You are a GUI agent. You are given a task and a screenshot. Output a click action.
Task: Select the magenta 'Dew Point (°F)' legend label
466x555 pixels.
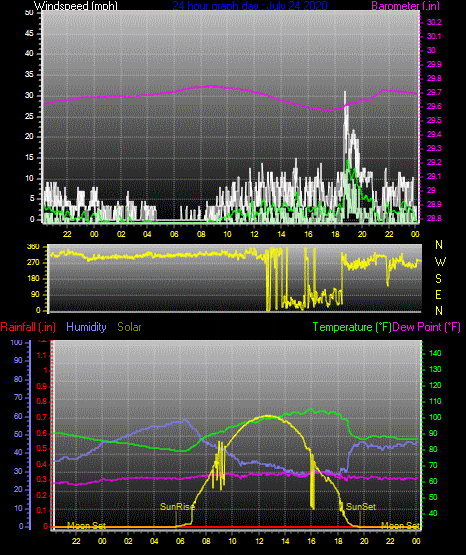point(426,327)
